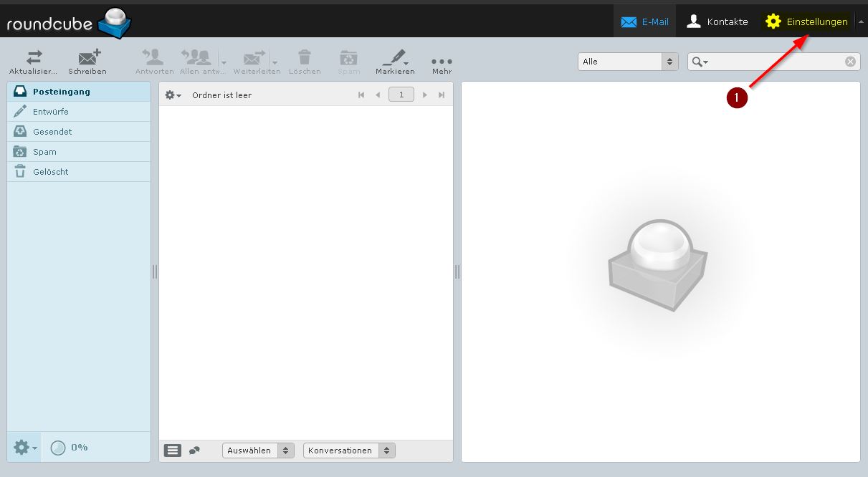Click the Aktualisieren refresh icon
The width and height of the screenshot is (868, 477).
click(33, 58)
